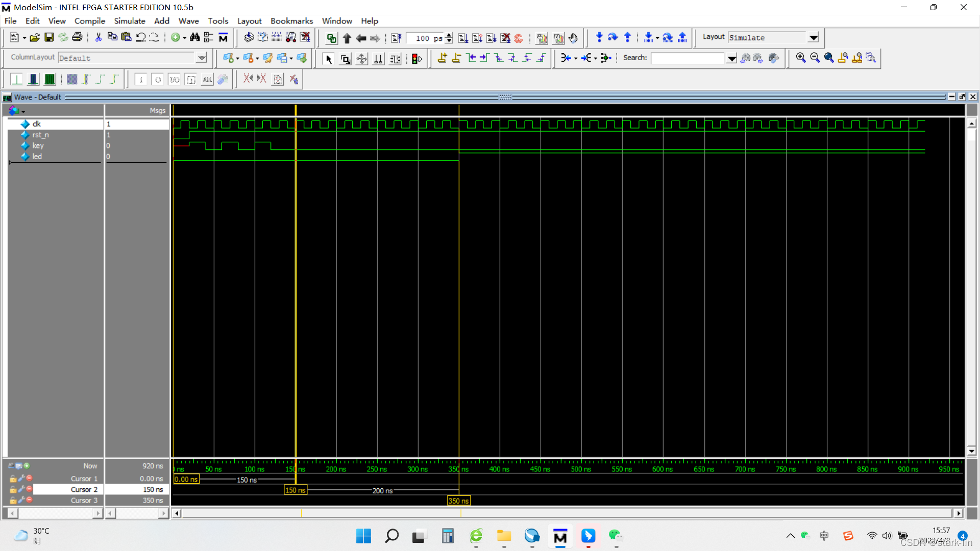Cut the selection with scissors icon
Screen dimensions: 980x551
[x=99, y=38]
